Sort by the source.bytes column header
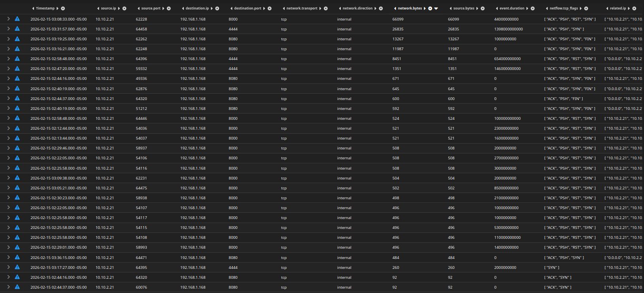This screenshot has height=293, width=644. click(464, 8)
